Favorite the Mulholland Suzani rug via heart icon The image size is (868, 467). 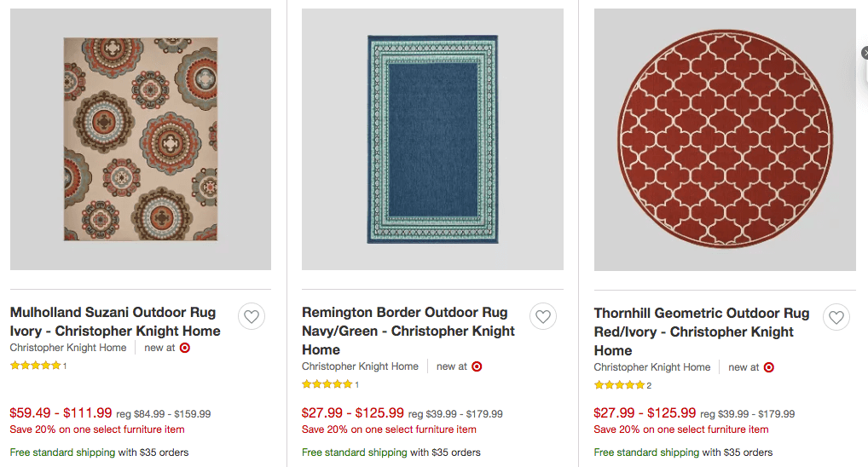[x=252, y=316]
